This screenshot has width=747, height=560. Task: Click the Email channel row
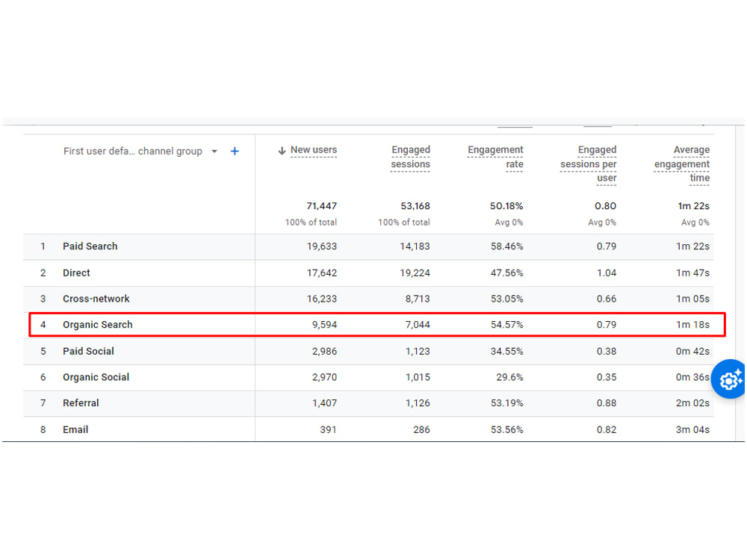tap(368, 429)
